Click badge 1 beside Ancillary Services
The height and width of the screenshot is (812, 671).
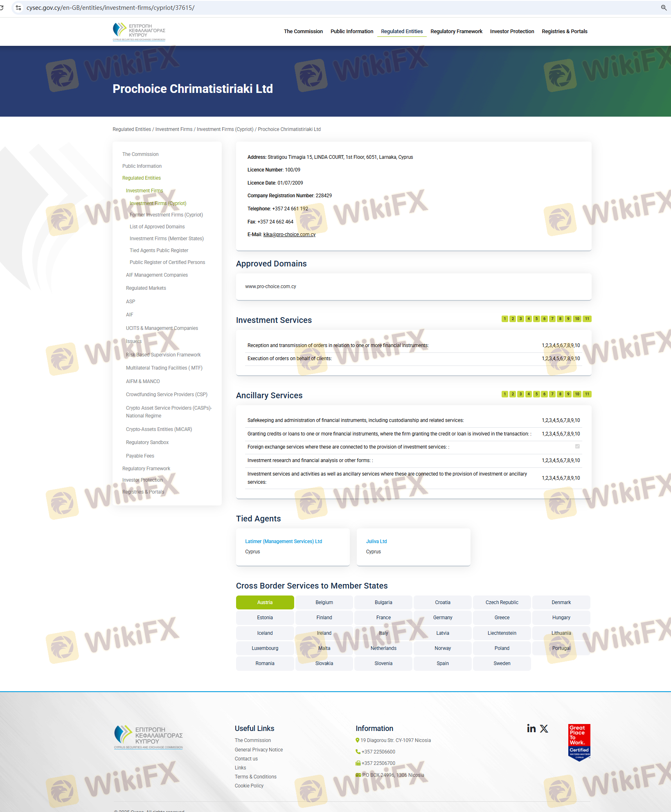coord(504,394)
